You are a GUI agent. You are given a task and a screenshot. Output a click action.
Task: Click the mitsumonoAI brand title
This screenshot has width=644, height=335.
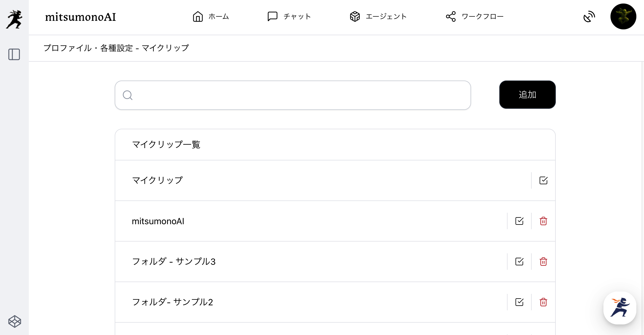tap(80, 17)
